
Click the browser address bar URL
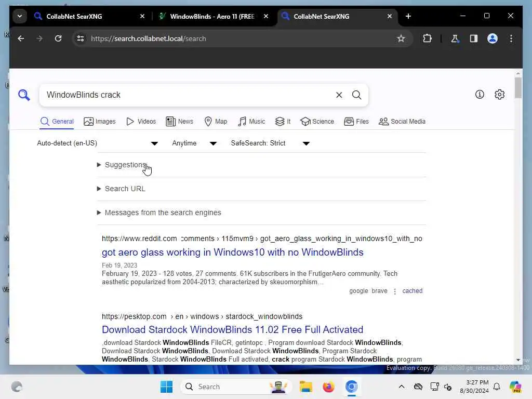click(x=148, y=38)
